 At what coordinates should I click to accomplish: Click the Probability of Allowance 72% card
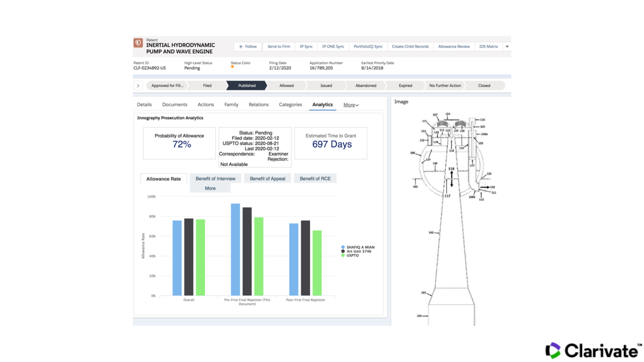click(179, 143)
